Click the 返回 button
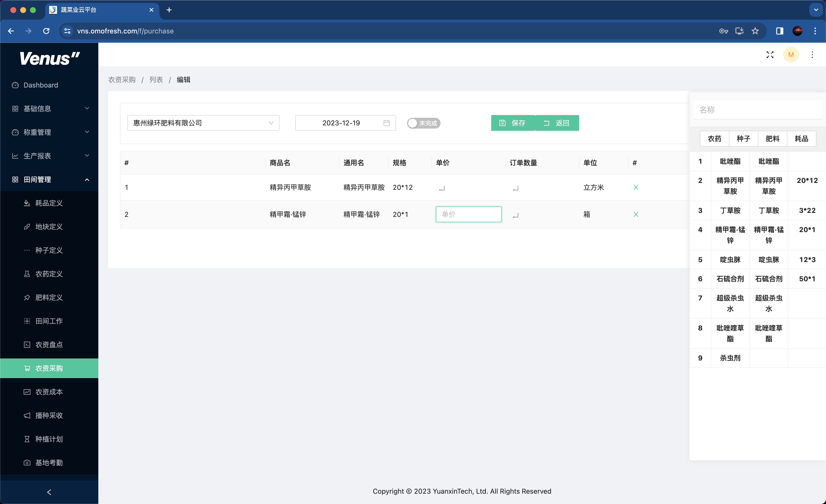 tap(557, 123)
